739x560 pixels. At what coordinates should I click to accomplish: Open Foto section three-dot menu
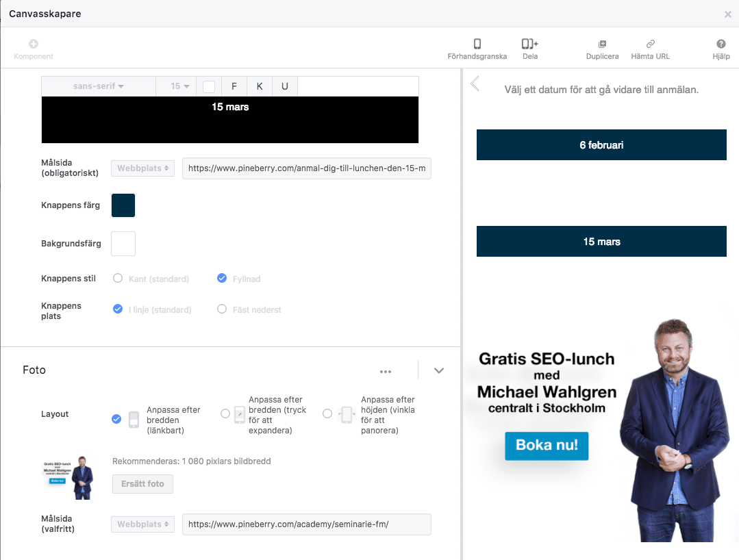tap(386, 372)
